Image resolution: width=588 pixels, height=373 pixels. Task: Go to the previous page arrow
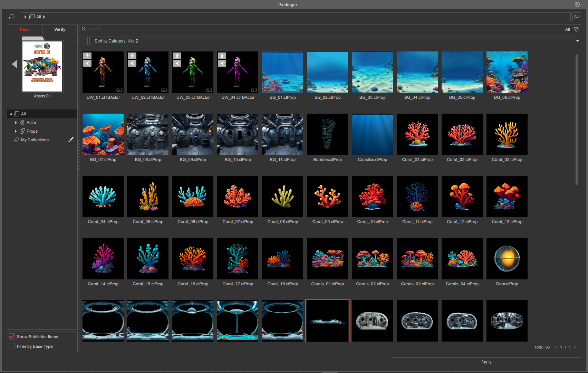pyautogui.click(x=555, y=347)
